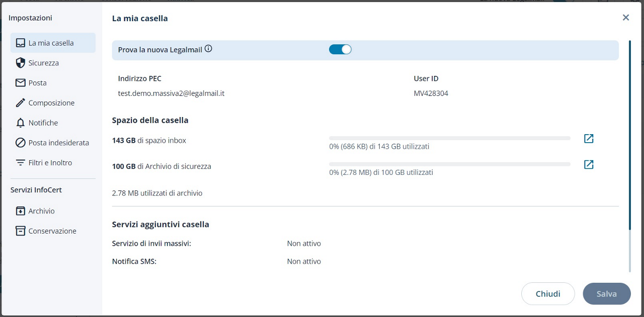Open Archivio di sicurezza external link
The width and height of the screenshot is (644, 317).
pyautogui.click(x=589, y=164)
